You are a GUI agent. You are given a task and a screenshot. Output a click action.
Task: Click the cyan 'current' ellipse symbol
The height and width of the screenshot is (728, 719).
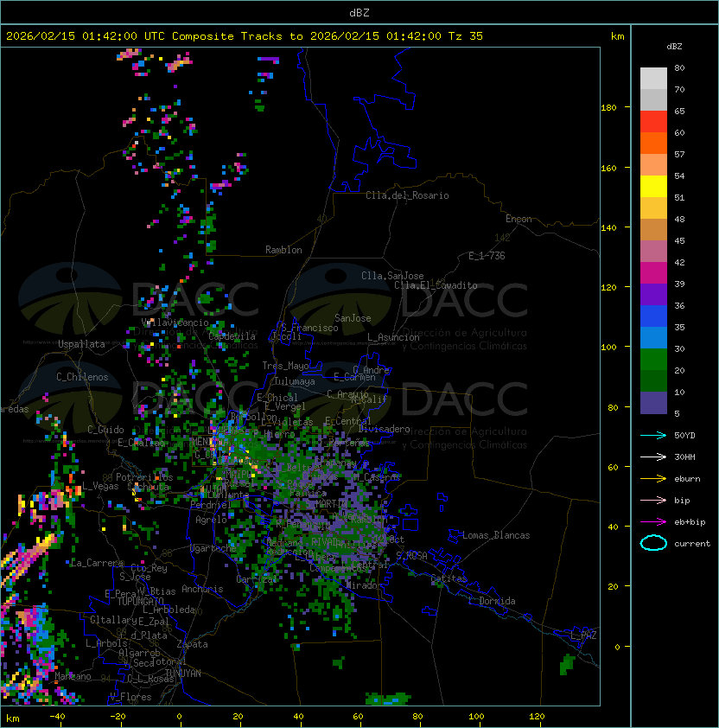[x=653, y=543]
